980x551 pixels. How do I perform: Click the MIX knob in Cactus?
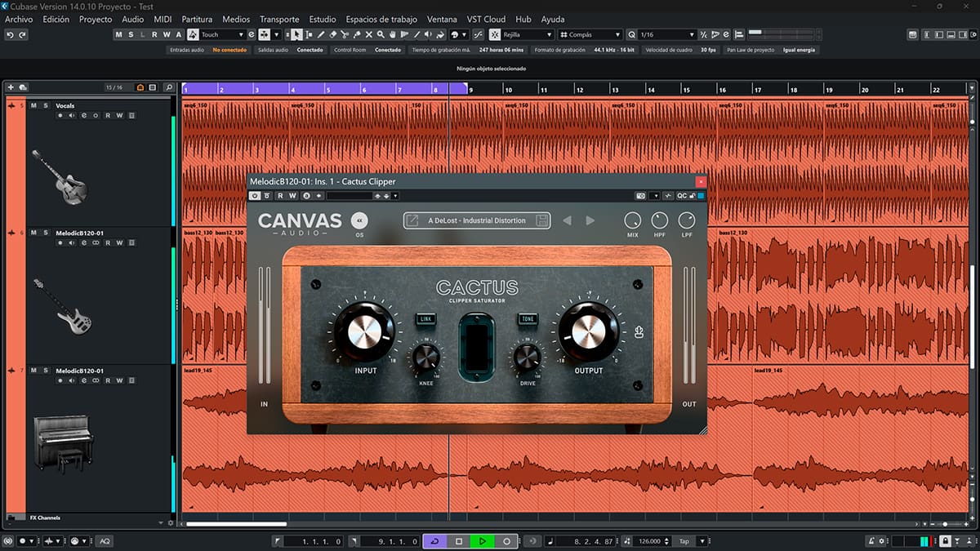click(633, 220)
